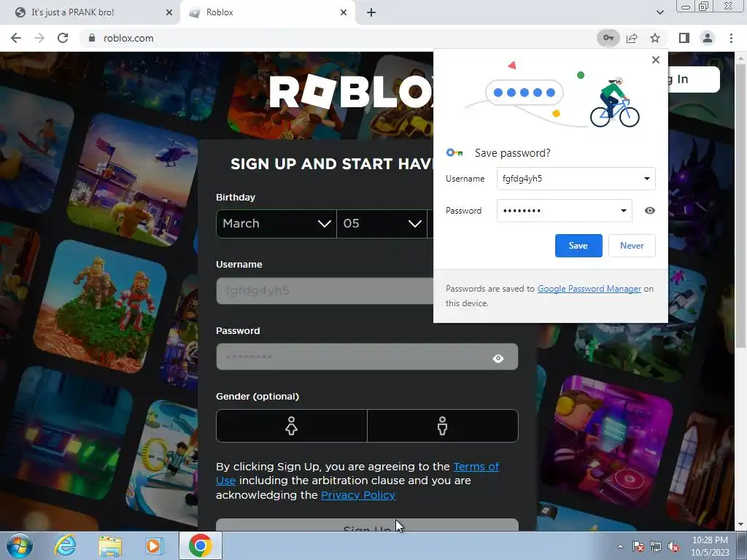The width and height of the screenshot is (747, 560).
Task: Open File Explorer from taskbar
Action: click(110, 545)
